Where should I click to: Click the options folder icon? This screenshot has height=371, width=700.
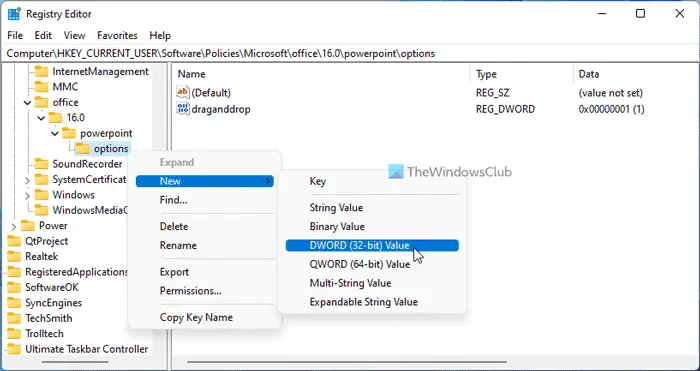click(82, 149)
